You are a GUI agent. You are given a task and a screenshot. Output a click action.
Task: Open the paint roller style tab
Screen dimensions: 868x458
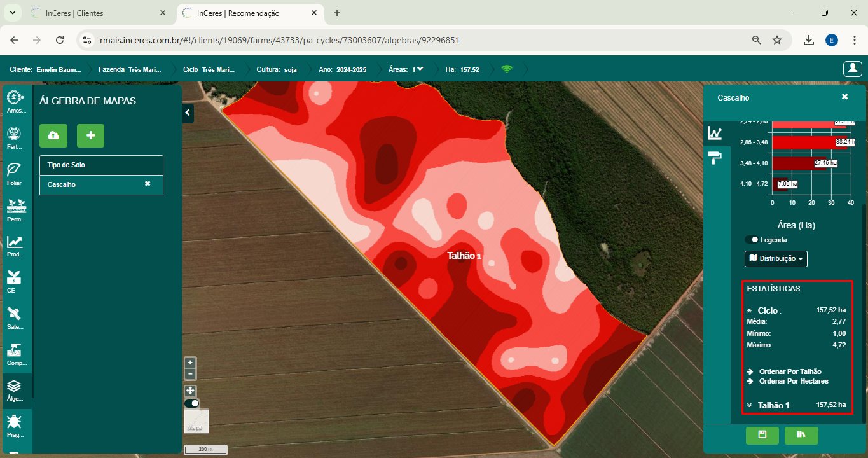coord(715,158)
